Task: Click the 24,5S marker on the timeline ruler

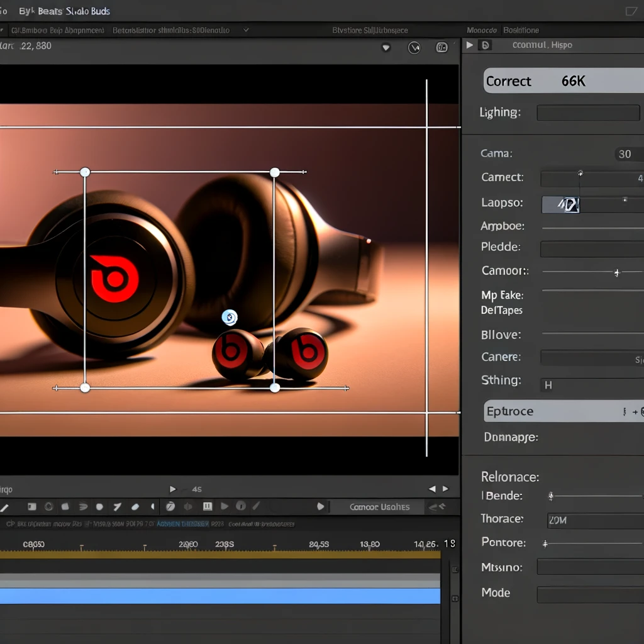Action: pyautogui.click(x=319, y=544)
